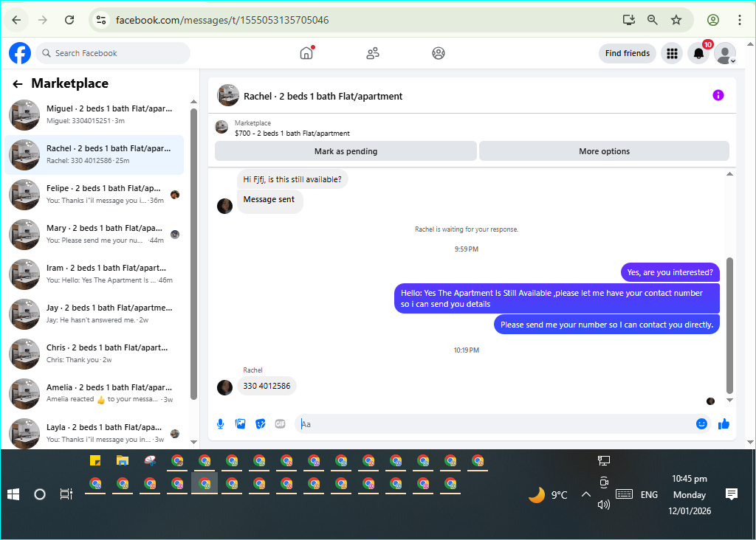This screenshot has height=540, width=756.
Task: Open the Windows notification center
Action: (732, 494)
